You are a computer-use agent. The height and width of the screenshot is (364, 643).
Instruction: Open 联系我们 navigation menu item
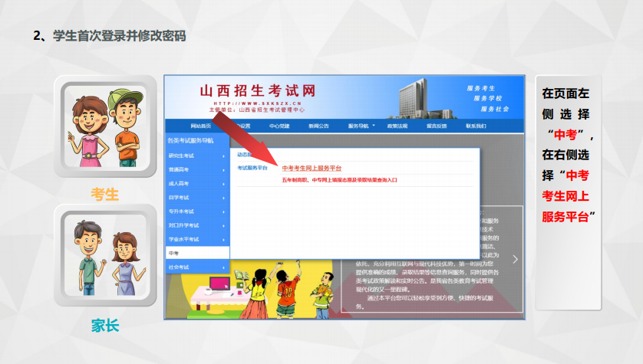[476, 126]
